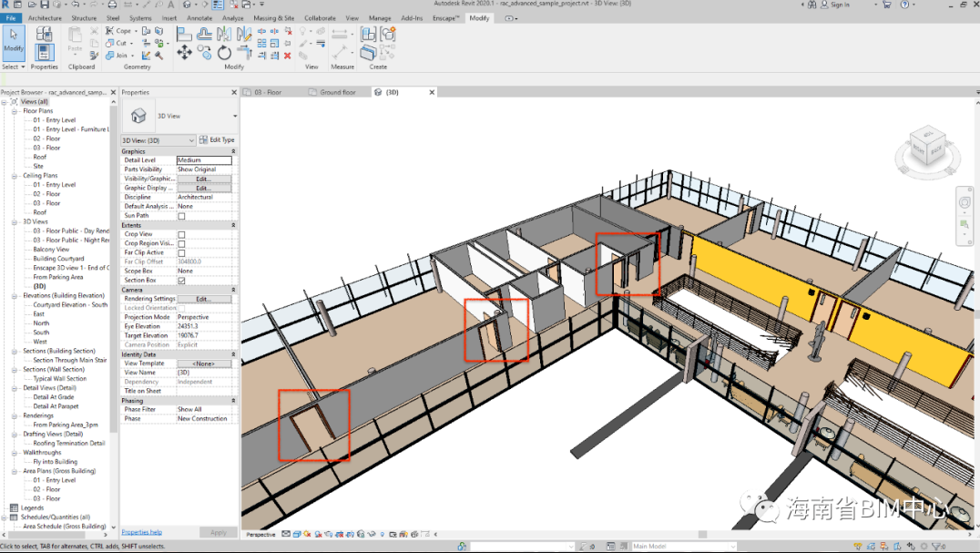980x553 pixels.
Task: Switch to the Ground floor view tab
Action: point(337,92)
